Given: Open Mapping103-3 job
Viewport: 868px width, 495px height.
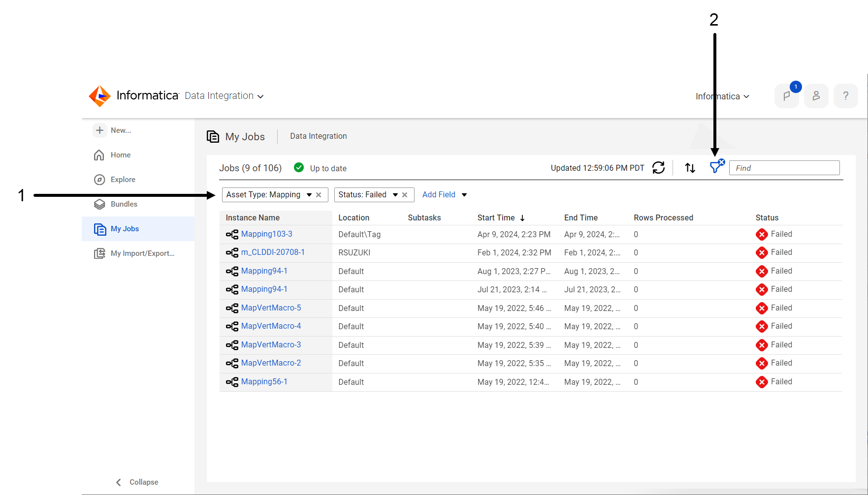Looking at the screenshot, I should pos(266,234).
